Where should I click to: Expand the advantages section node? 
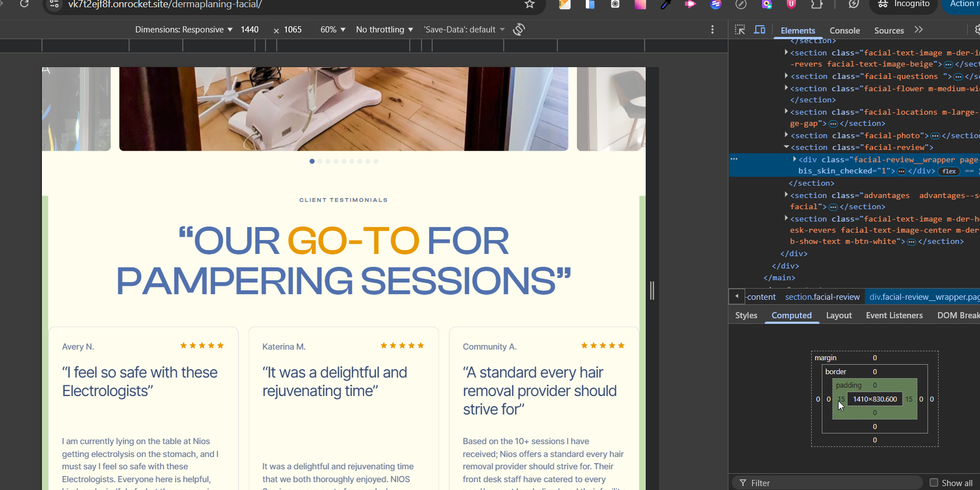[x=786, y=195]
